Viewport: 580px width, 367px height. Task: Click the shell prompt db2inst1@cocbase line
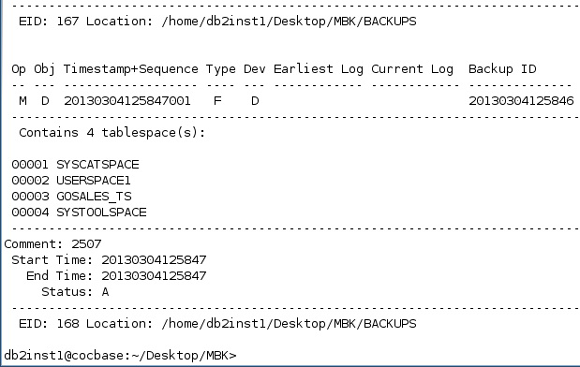click(x=120, y=356)
